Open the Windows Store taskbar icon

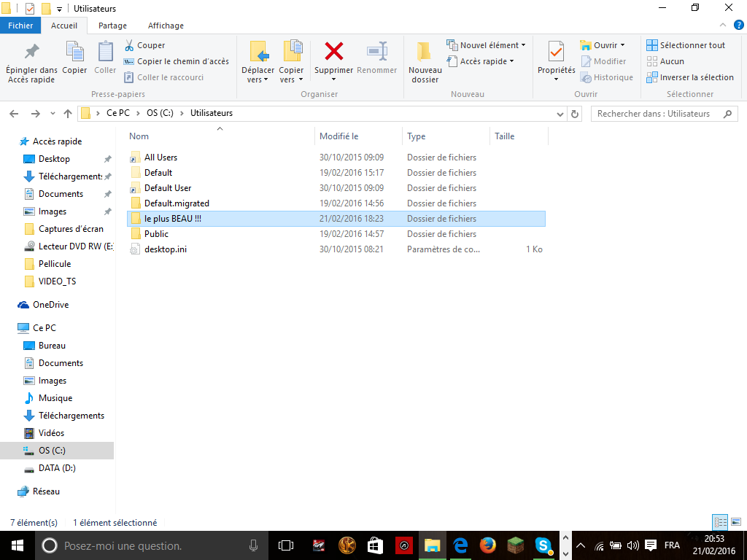pos(376,545)
